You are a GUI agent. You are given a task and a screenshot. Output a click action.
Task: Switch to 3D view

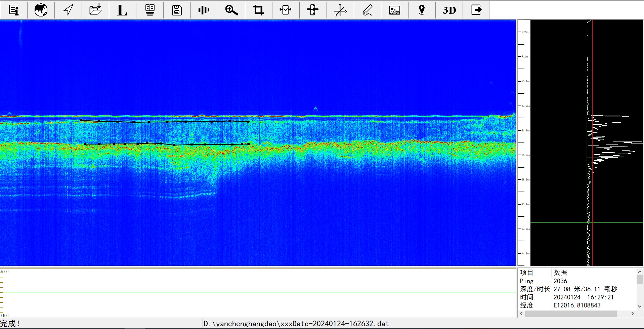tap(449, 10)
